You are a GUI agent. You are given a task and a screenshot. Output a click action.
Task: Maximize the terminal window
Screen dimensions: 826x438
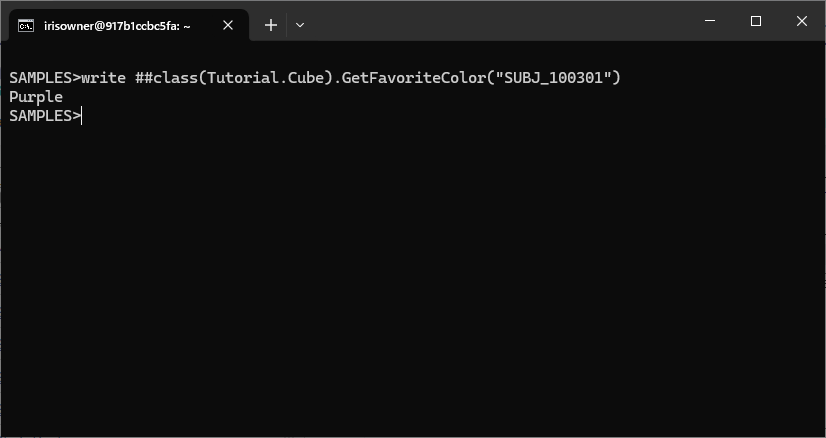click(755, 21)
